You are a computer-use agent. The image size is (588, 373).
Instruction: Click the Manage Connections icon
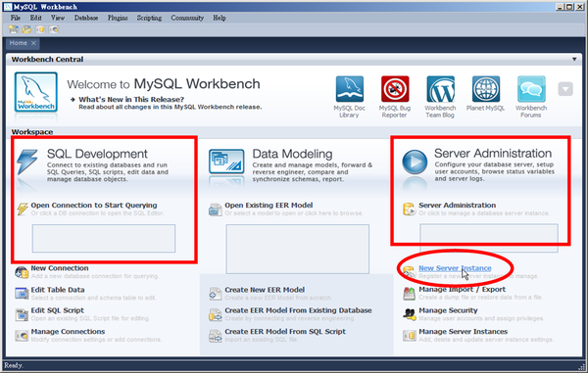[22, 335]
